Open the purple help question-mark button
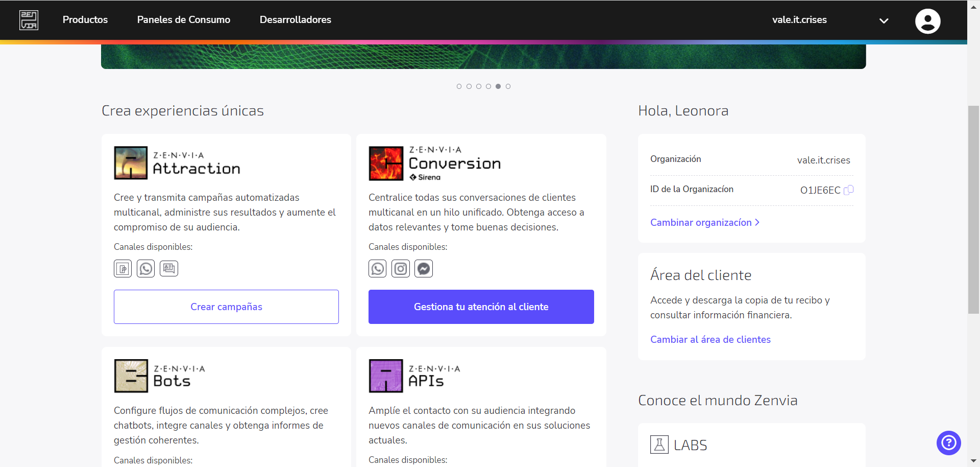 (x=948, y=442)
